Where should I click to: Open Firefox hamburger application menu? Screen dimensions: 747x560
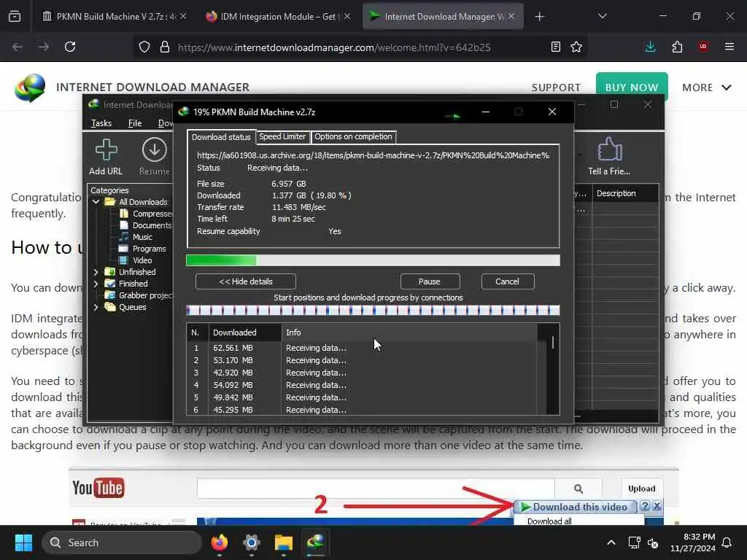pos(729,47)
